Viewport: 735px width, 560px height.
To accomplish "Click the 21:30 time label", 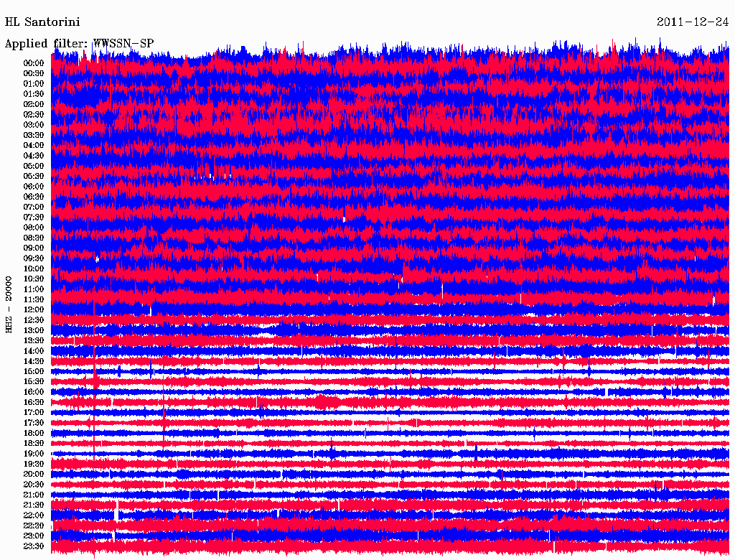I will click(34, 505).
